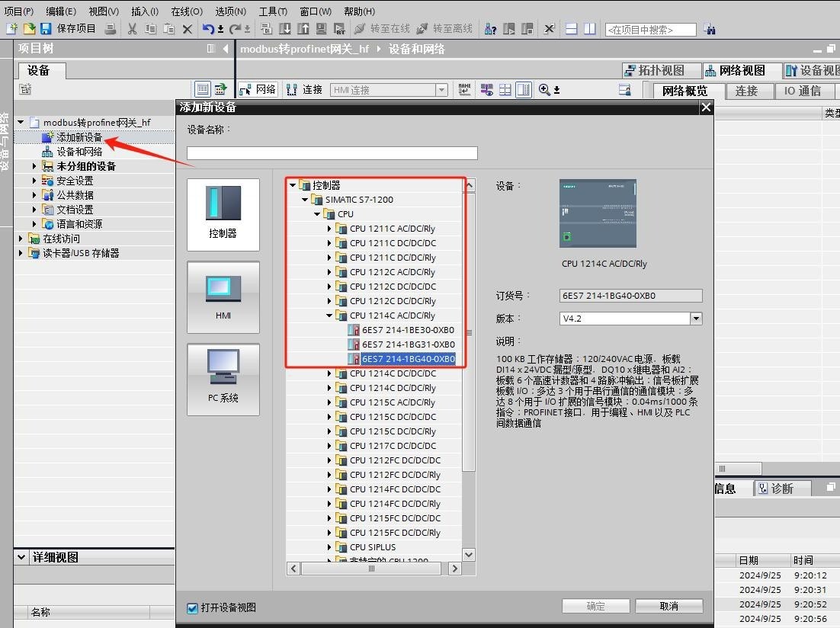Select order number 6ES7 214-1BG31-0XB0
Screen dimensions: 840x628
[x=408, y=344]
